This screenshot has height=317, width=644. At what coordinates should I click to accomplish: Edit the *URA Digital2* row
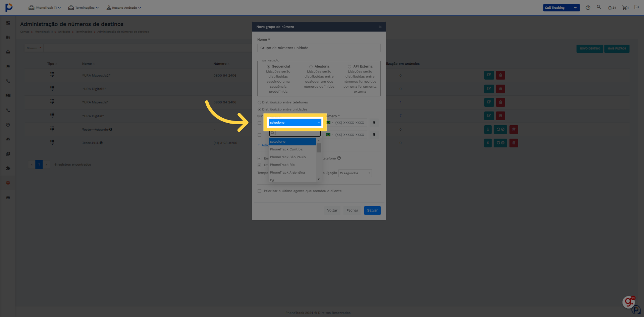tap(489, 89)
